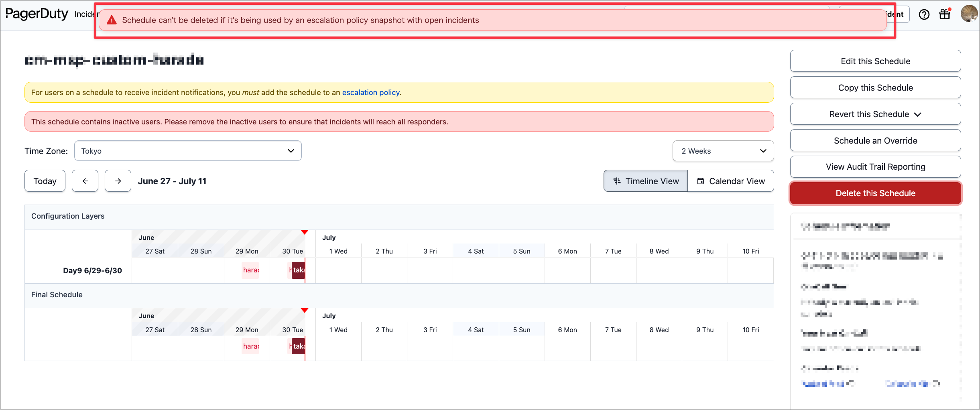980x410 pixels.
Task: Click the current-time red marker in Configuration Layers
Action: click(305, 232)
